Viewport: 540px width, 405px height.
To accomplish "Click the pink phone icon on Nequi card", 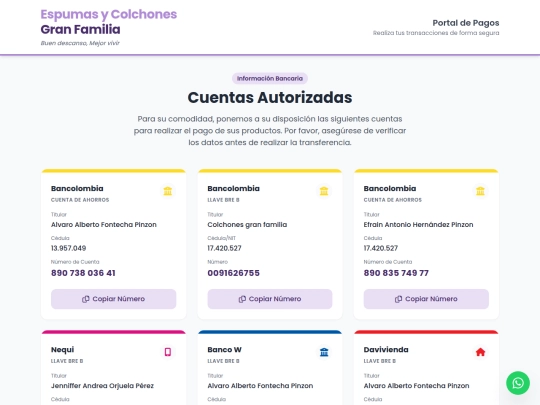I will (168, 352).
